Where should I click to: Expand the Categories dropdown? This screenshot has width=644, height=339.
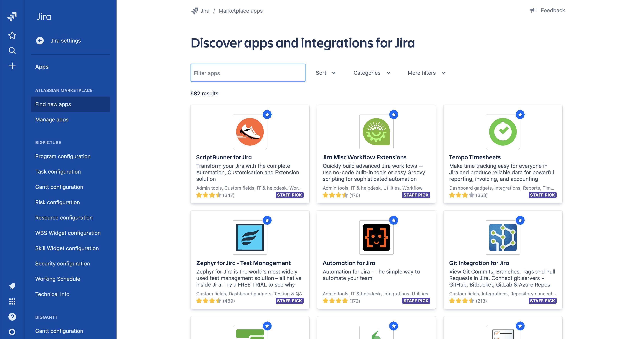pyautogui.click(x=371, y=73)
